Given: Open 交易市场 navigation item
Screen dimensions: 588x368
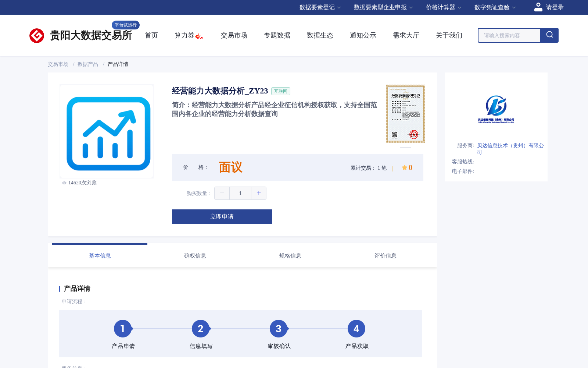Looking at the screenshot, I should [234, 35].
